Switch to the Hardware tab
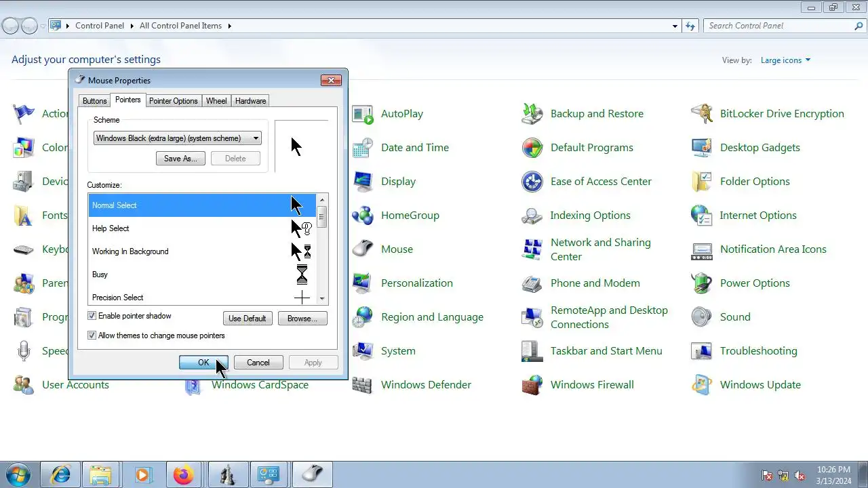 [250, 101]
